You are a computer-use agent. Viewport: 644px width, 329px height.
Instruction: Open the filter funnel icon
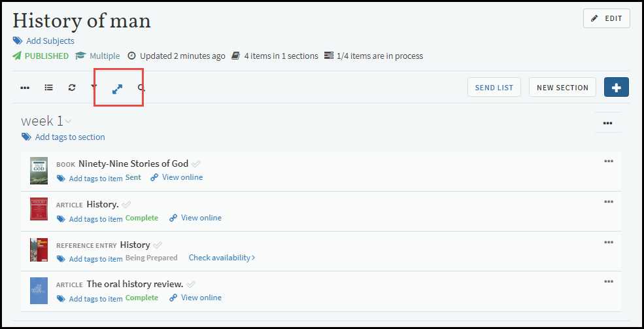(x=94, y=87)
